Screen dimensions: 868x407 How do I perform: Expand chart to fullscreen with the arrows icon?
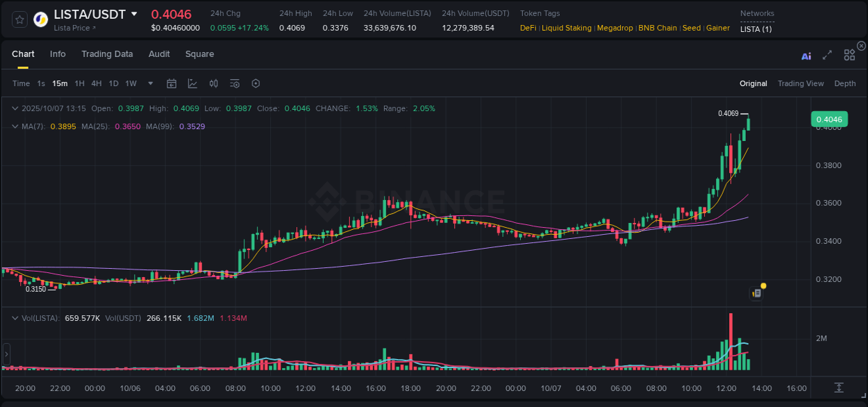[827, 56]
